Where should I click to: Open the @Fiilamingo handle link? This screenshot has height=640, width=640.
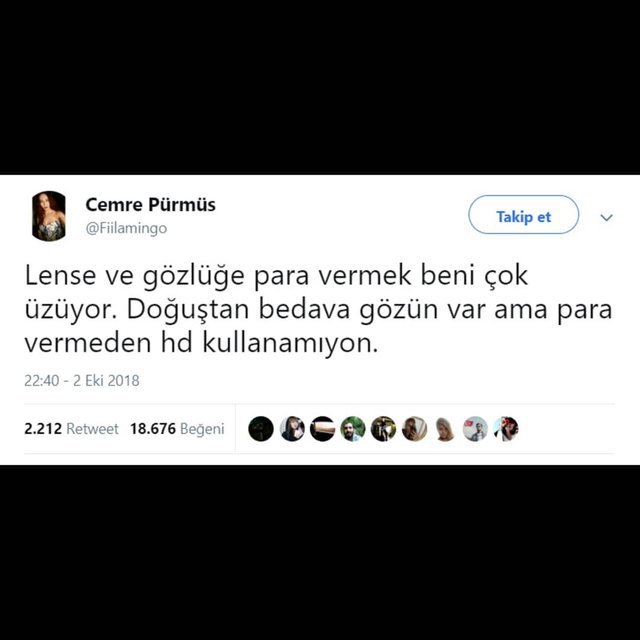[126, 228]
